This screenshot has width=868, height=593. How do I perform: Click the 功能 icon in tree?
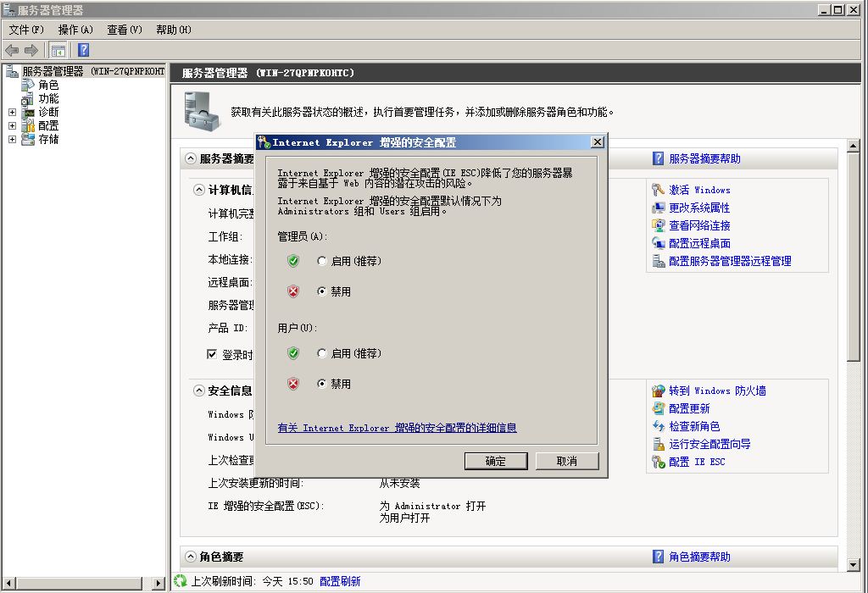pyautogui.click(x=28, y=98)
